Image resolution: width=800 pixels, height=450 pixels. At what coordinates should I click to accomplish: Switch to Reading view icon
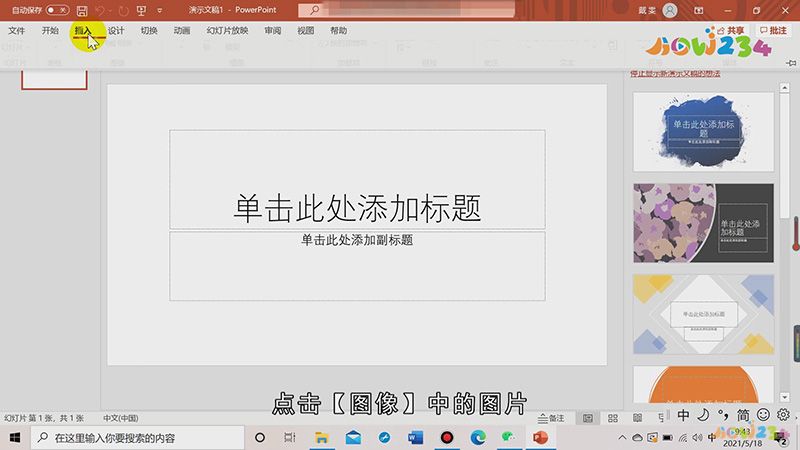[x=638, y=418]
